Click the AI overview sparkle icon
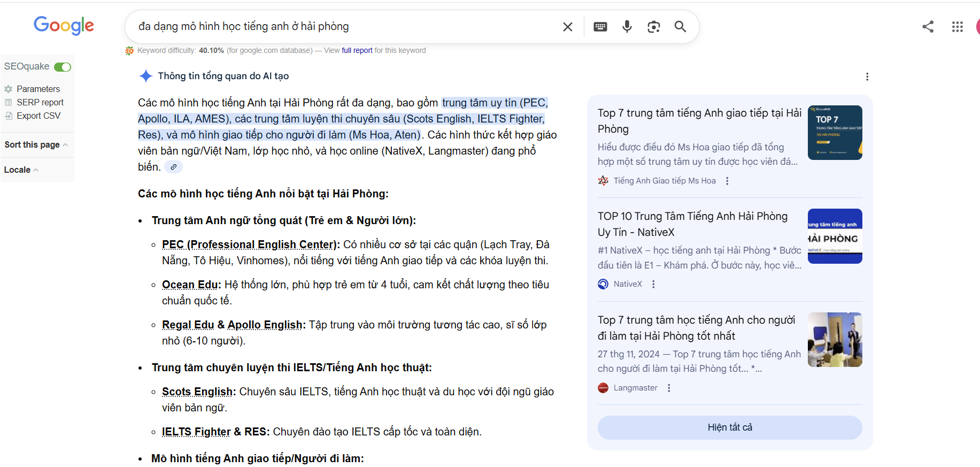 tap(145, 76)
